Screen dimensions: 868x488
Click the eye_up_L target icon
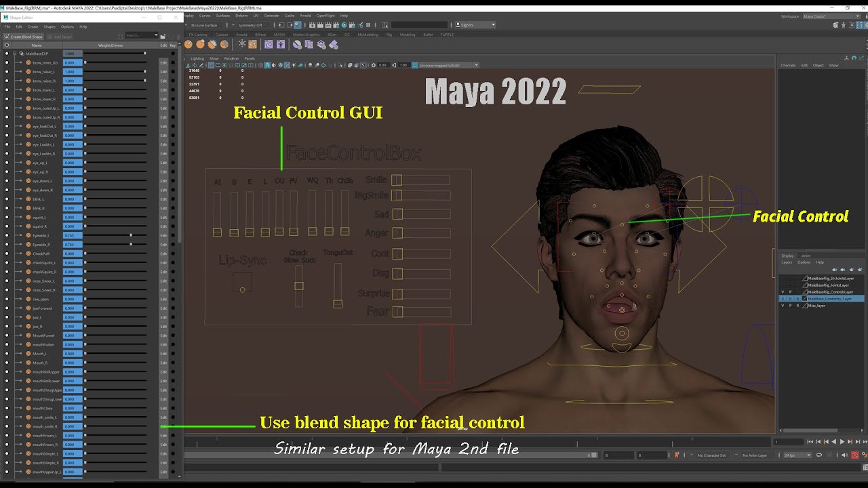28,163
